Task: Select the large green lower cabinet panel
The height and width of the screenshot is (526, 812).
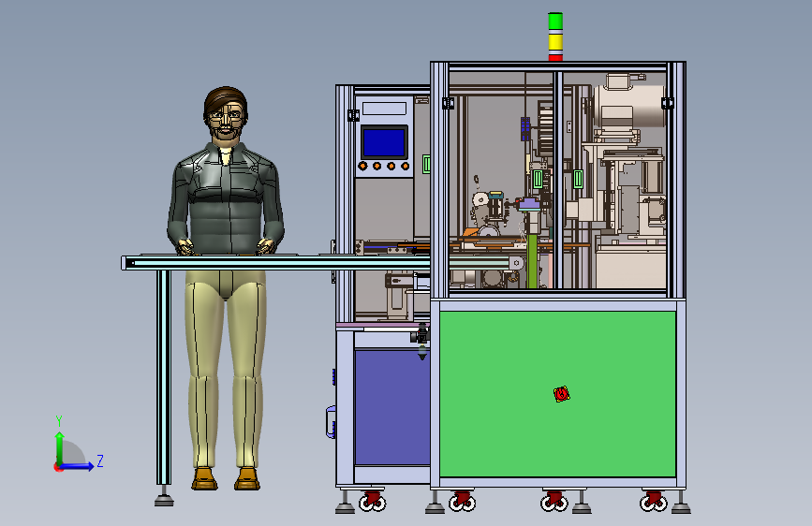Action: coord(558,393)
